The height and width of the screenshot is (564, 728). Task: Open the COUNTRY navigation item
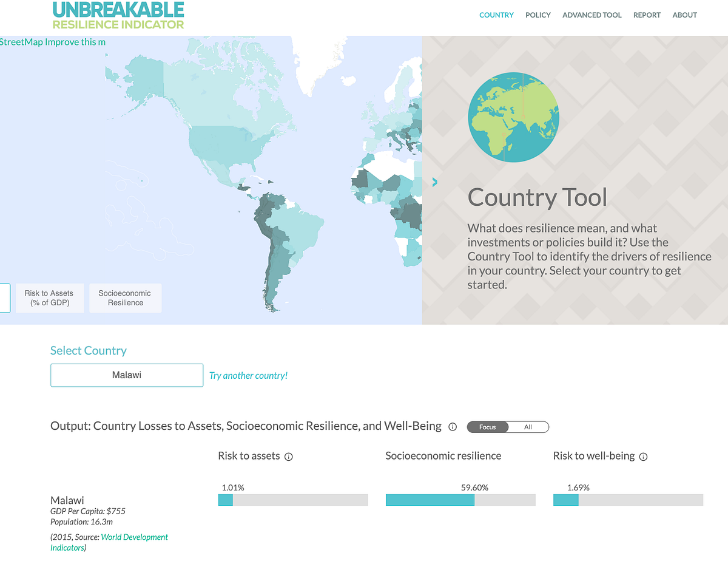pos(496,15)
